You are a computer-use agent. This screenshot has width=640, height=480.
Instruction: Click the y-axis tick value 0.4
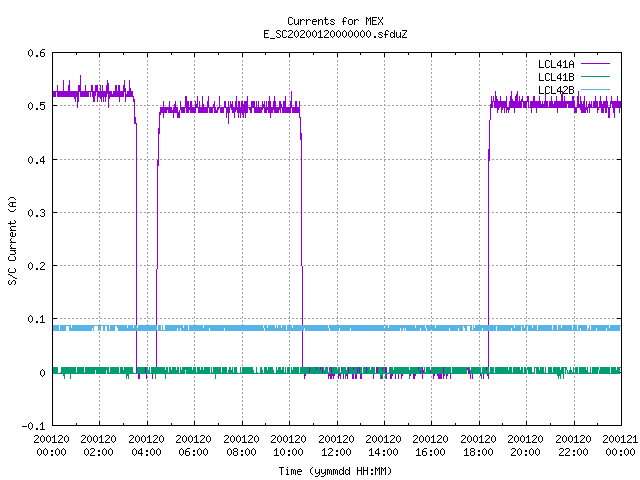36,160
